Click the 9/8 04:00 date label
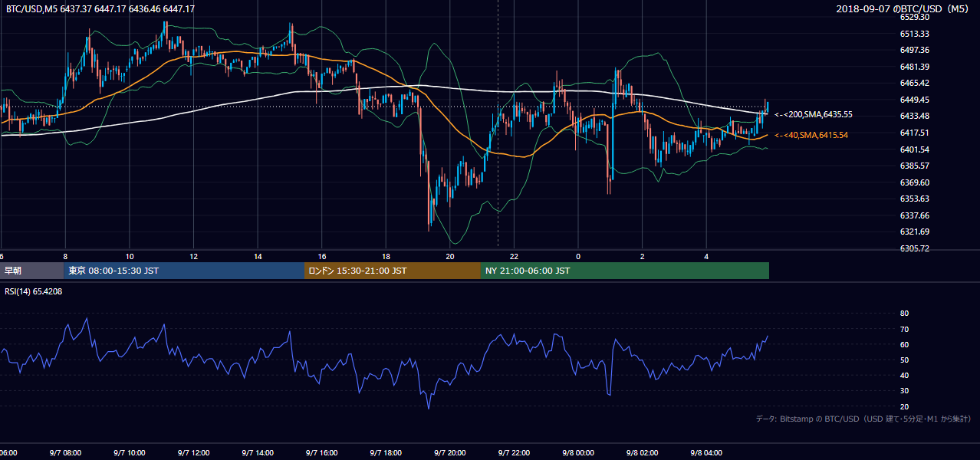 click(x=706, y=453)
